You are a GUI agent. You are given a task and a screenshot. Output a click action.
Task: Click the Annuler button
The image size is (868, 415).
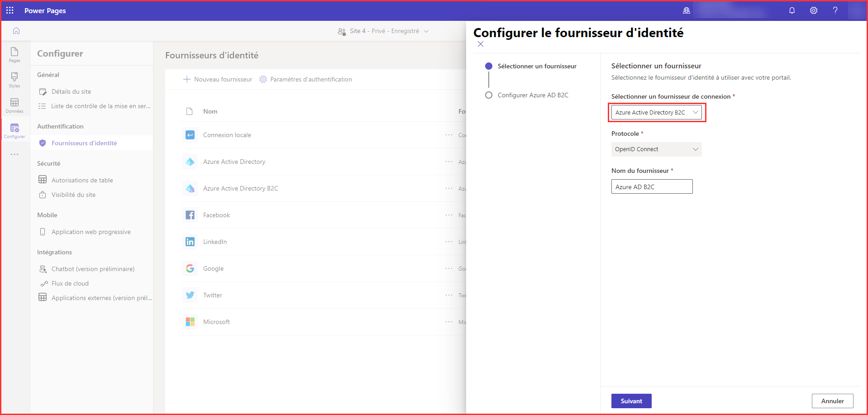point(833,401)
